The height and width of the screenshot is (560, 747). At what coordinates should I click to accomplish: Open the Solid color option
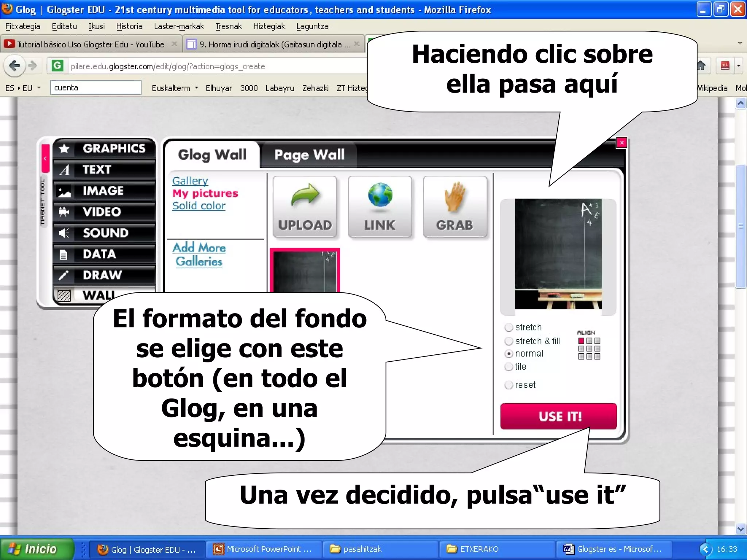199,206
